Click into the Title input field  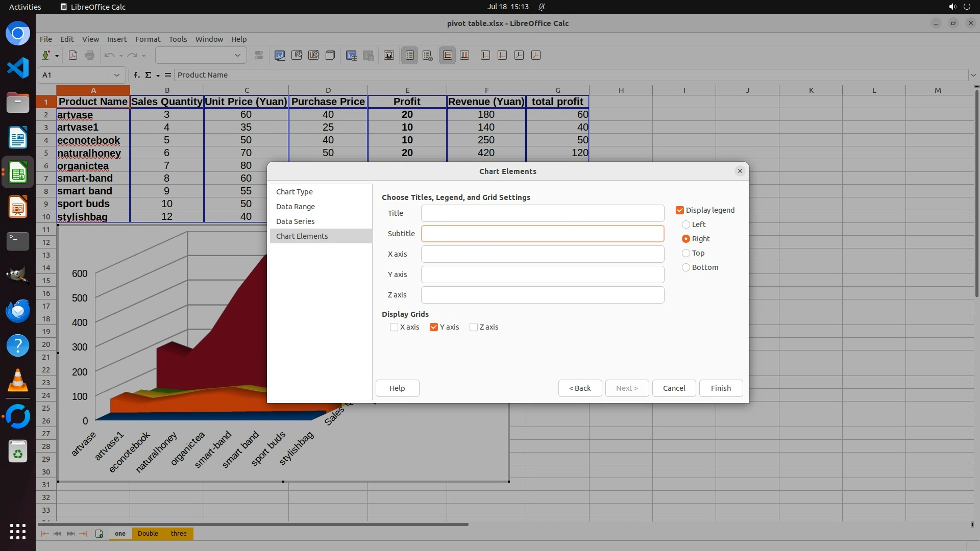[542, 213]
